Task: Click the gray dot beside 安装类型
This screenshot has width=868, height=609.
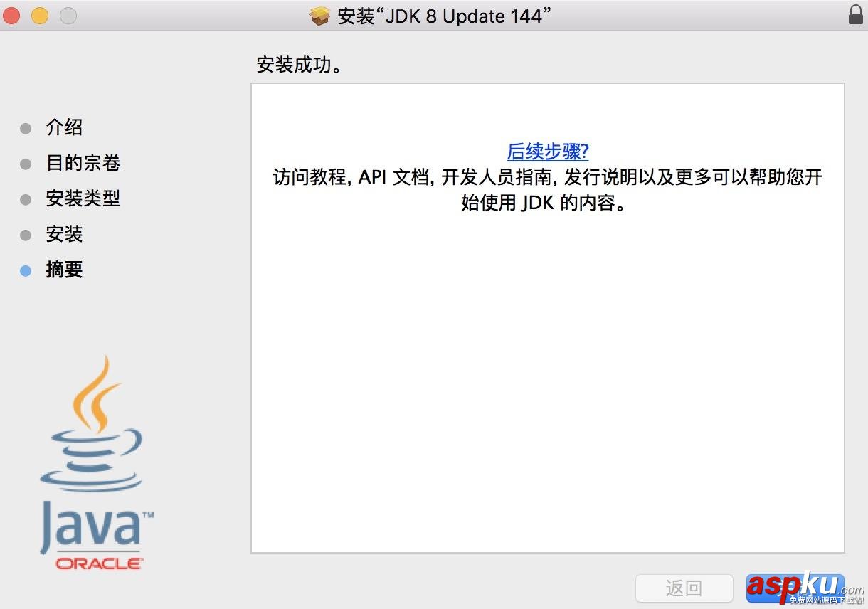Action: 26,198
